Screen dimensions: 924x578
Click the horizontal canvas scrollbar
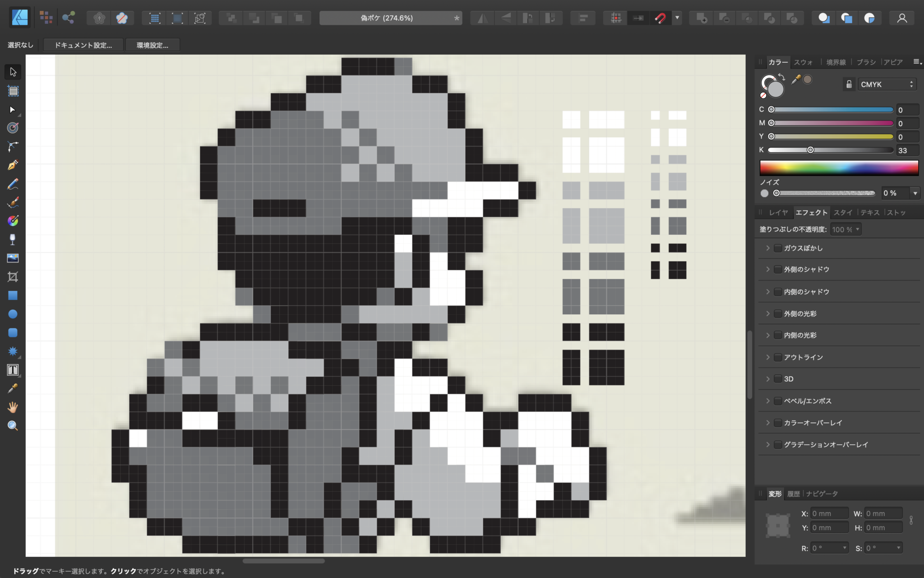(283, 561)
